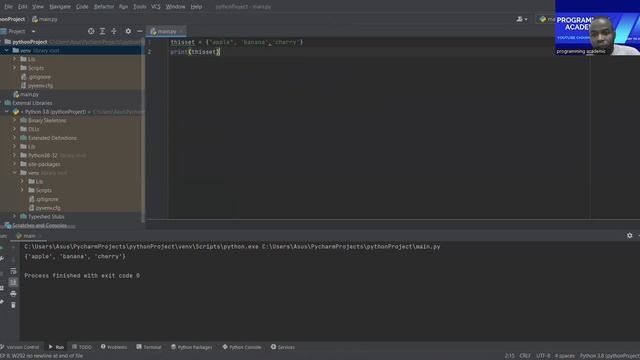This screenshot has height=360, width=640.
Task: Close the main.py editor tab
Action: click(x=182, y=31)
